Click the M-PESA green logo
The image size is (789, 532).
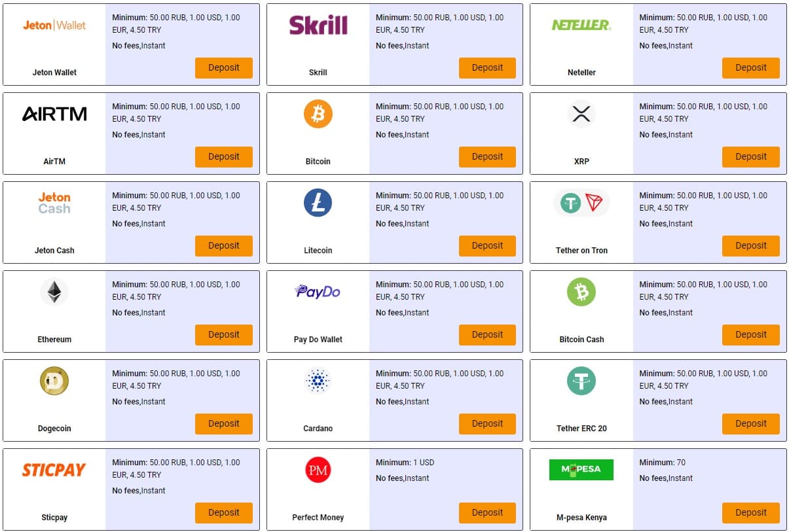[x=581, y=469]
